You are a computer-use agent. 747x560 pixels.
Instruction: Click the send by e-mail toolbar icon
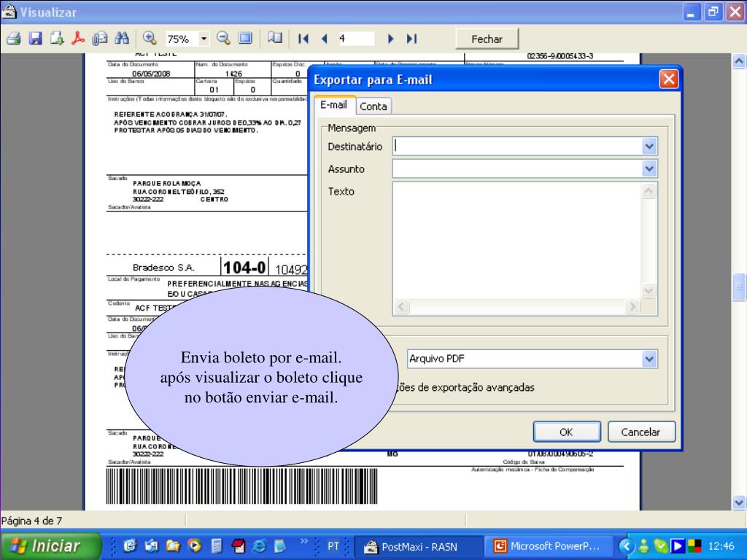click(x=99, y=39)
